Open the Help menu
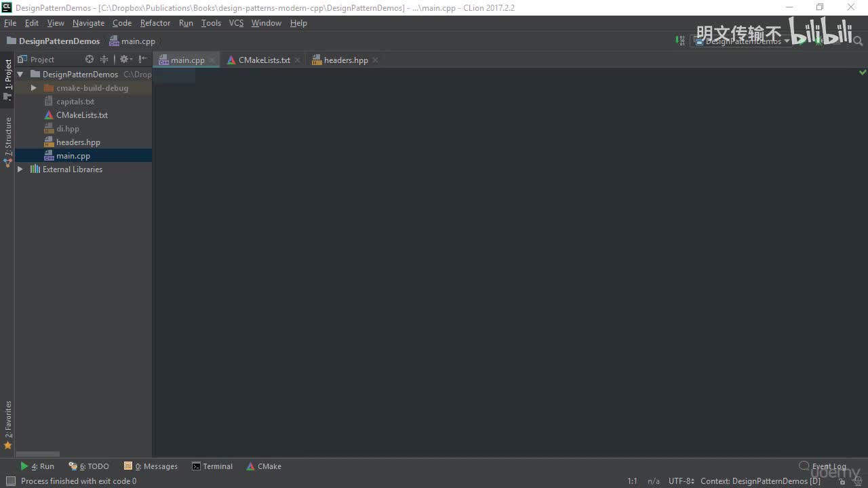Viewport: 868px width, 488px height. coord(298,23)
